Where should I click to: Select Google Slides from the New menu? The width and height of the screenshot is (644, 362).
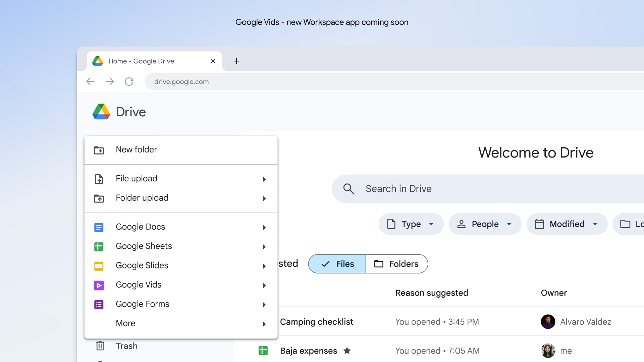pyautogui.click(x=142, y=265)
